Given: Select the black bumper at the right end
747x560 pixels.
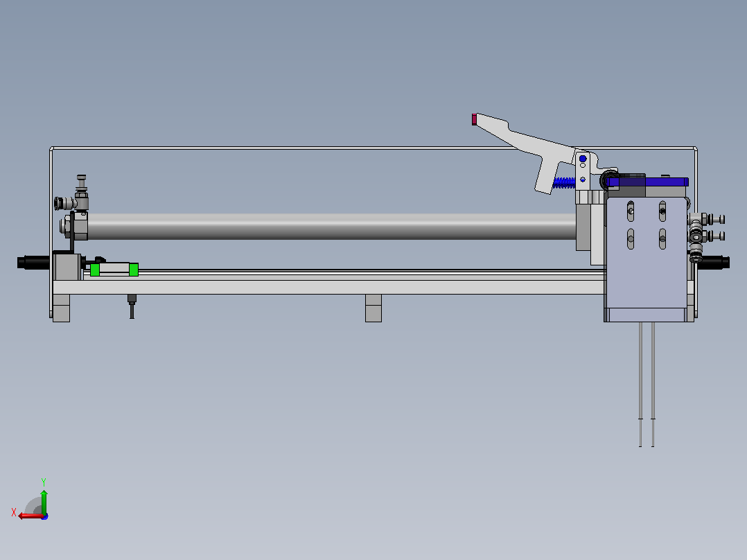Looking at the screenshot, I should pos(713,262).
